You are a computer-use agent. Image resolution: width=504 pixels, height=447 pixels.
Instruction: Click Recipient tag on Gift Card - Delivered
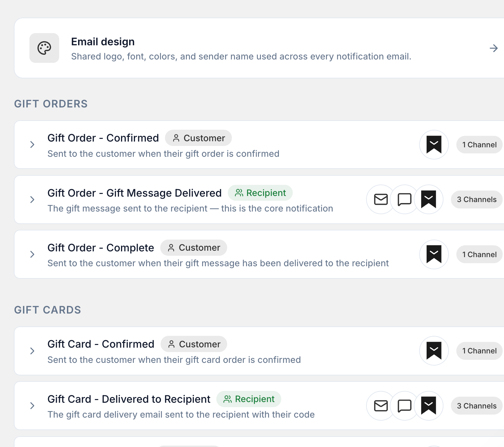tap(249, 399)
